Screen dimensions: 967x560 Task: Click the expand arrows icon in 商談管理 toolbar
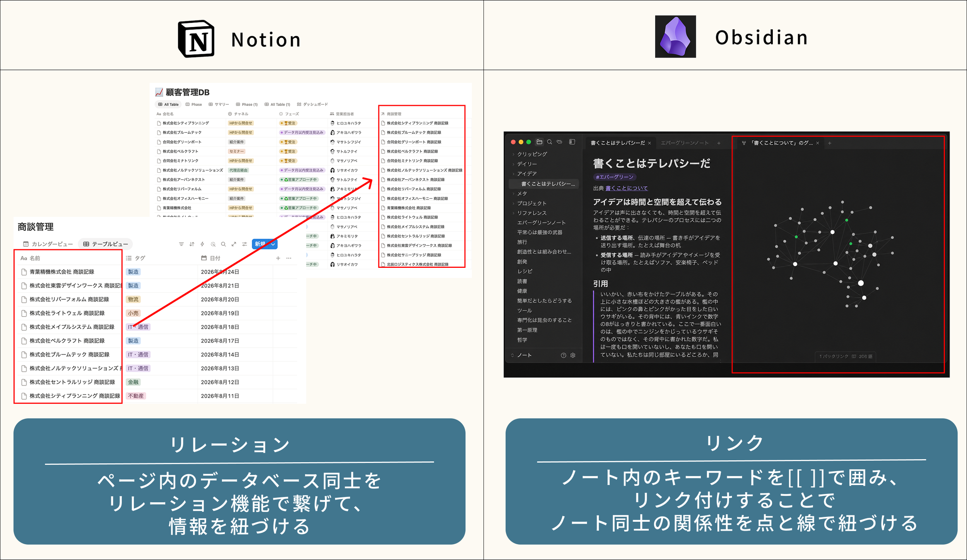(x=234, y=244)
